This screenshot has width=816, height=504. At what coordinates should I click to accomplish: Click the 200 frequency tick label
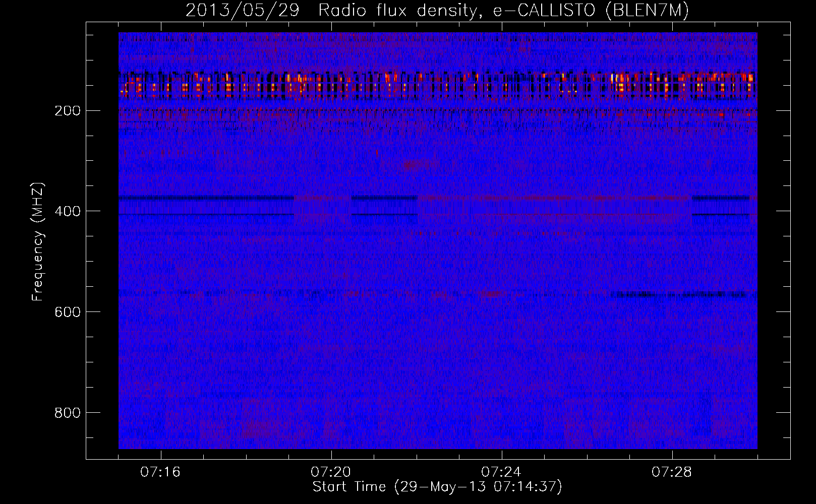pyautogui.click(x=68, y=111)
